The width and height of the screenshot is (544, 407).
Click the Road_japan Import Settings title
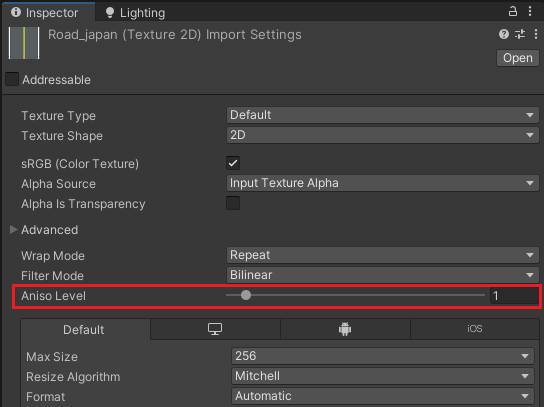[175, 35]
